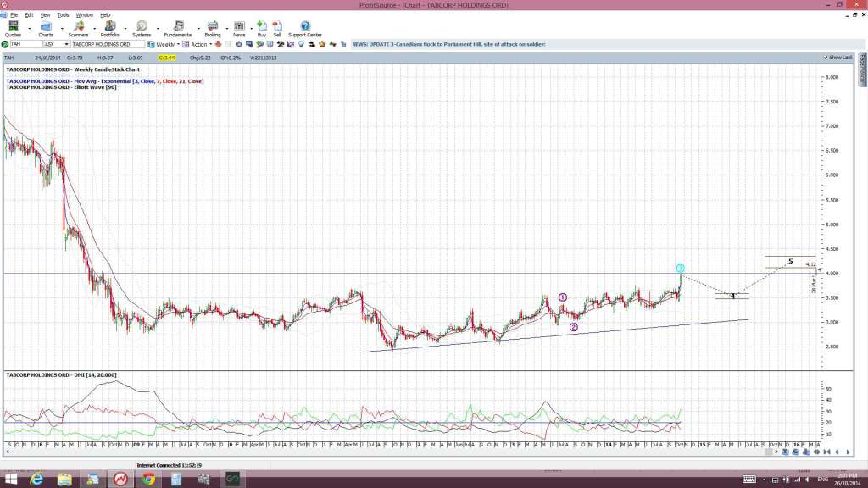The width and height of the screenshot is (868, 488).
Task: Open Internet Explorer from the taskbar
Action: [36, 480]
